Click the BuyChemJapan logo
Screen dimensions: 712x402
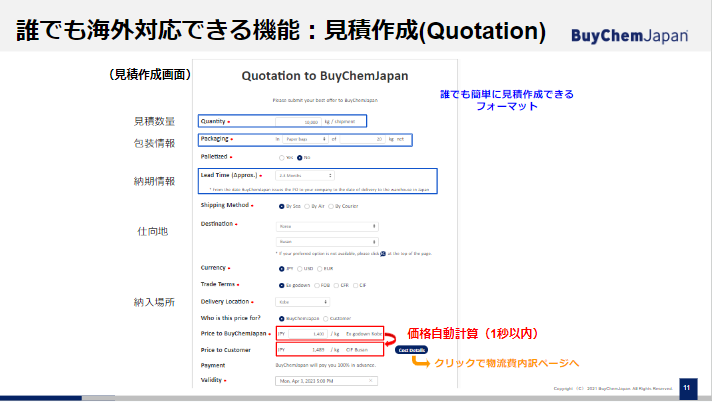pos(629,36)
